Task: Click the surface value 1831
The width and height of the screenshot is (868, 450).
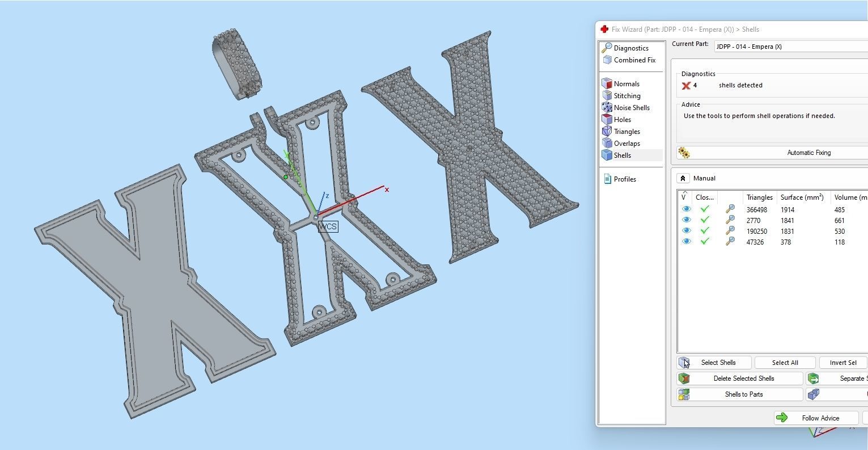Action: (787, 232)
